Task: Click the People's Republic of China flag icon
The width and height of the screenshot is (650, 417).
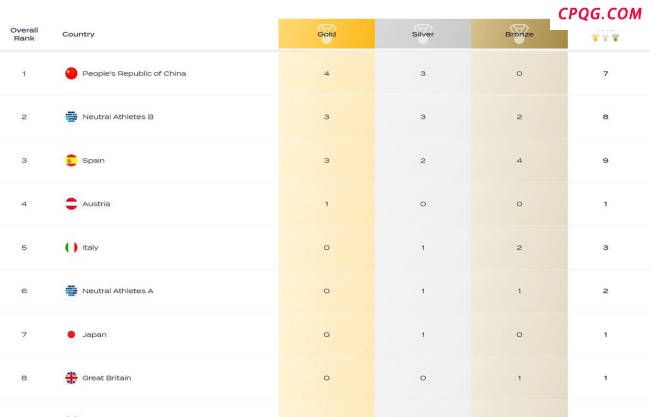Action: 71,73
